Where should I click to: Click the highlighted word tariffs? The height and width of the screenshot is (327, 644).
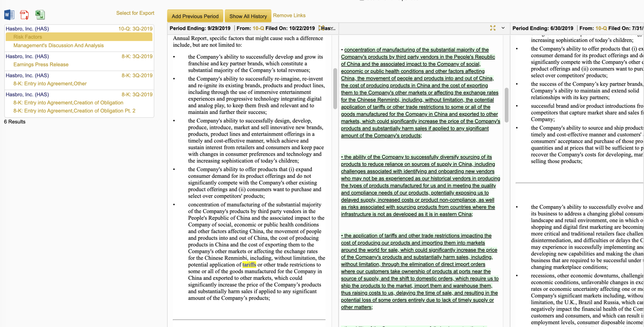(x=249, y=265)
